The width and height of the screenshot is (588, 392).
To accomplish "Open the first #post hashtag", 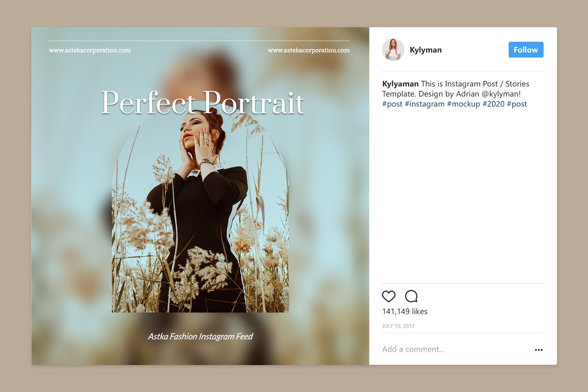I will [x=392, y=104].
